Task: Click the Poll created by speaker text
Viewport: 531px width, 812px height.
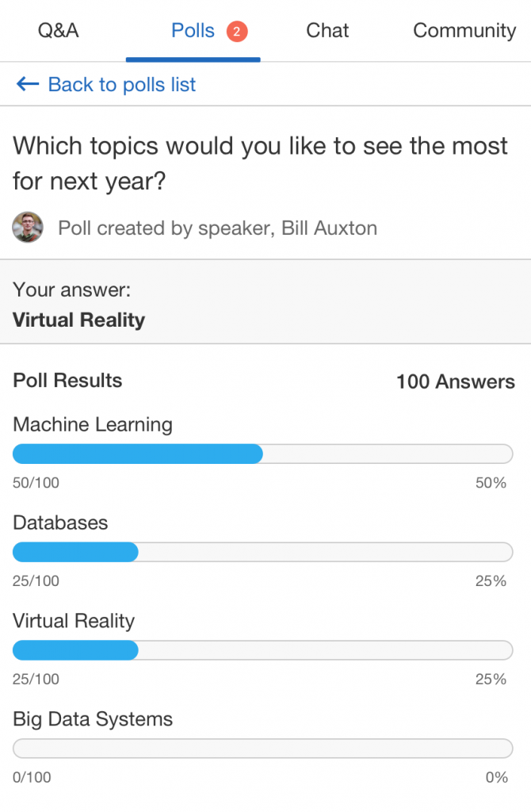Action: [x=217, y=228]
